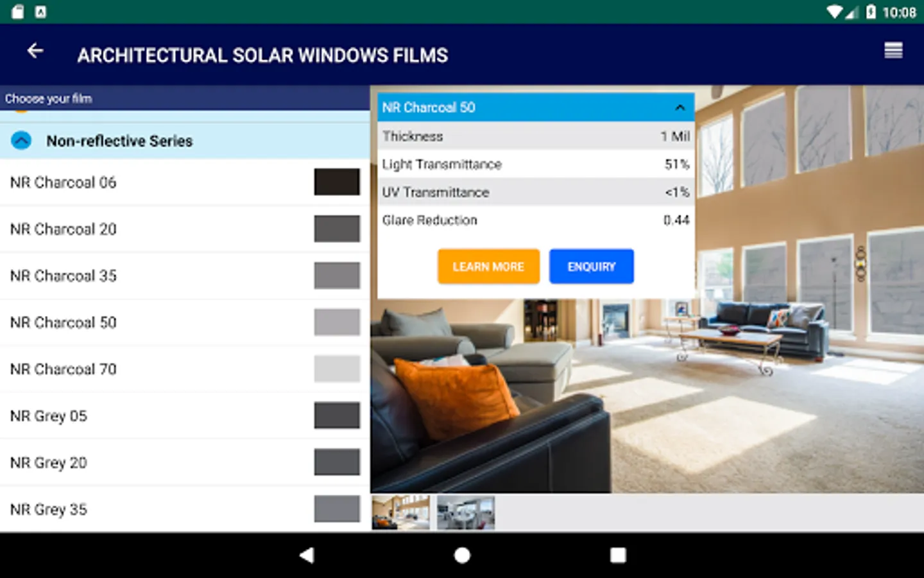Open the first living room preview thumbnail
The image size is (924, 578).
pos(400,512)
